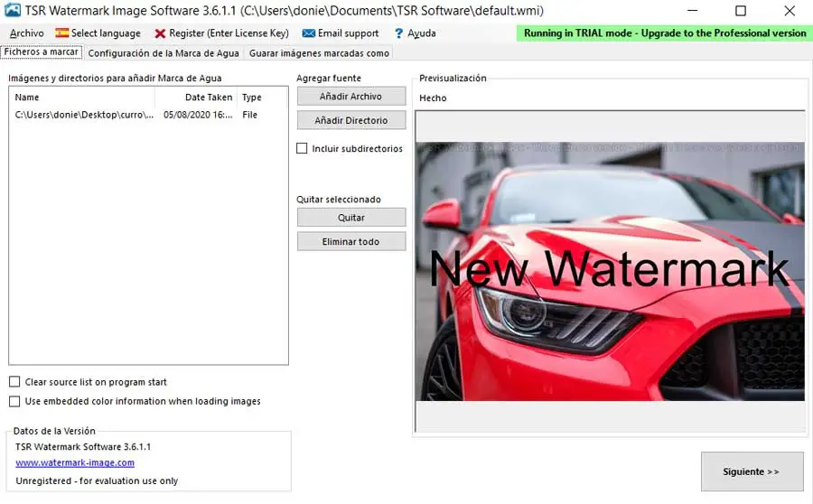The image size is (813, 504).
Task: Click the Añadir Directorio button
Action: click(351, 120)
